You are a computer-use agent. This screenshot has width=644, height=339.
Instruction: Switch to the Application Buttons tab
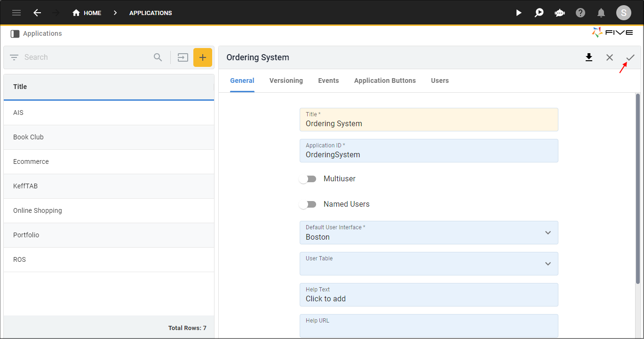(385, 81)
